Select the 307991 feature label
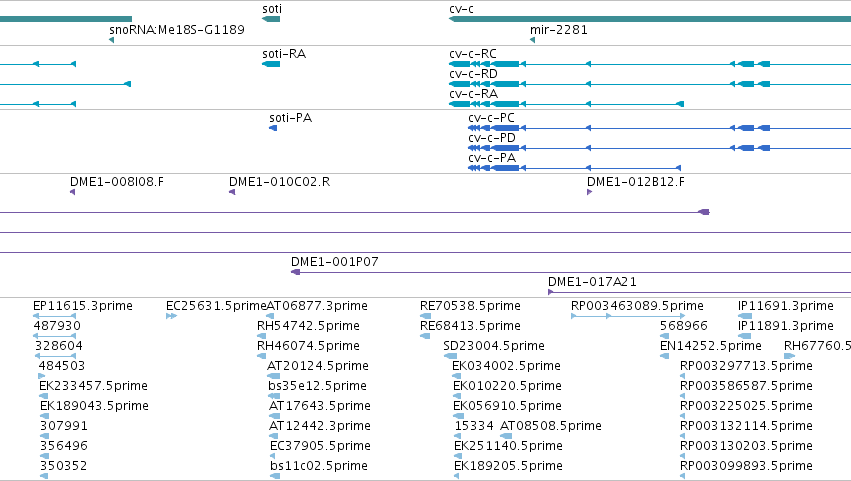 tap(63, 426)
